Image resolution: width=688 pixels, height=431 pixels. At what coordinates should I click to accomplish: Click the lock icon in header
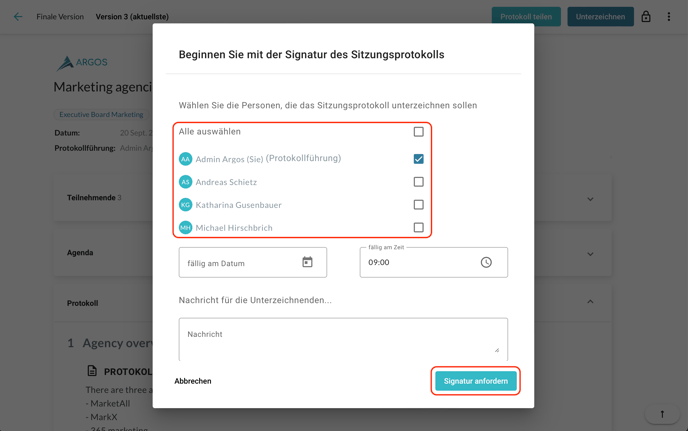(646, 17)
